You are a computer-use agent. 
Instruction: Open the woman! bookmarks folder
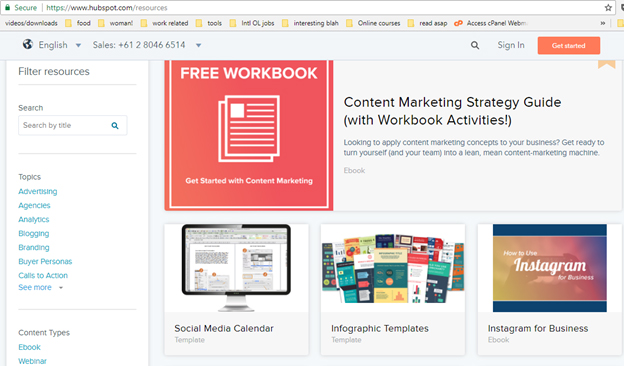(115, 23)
